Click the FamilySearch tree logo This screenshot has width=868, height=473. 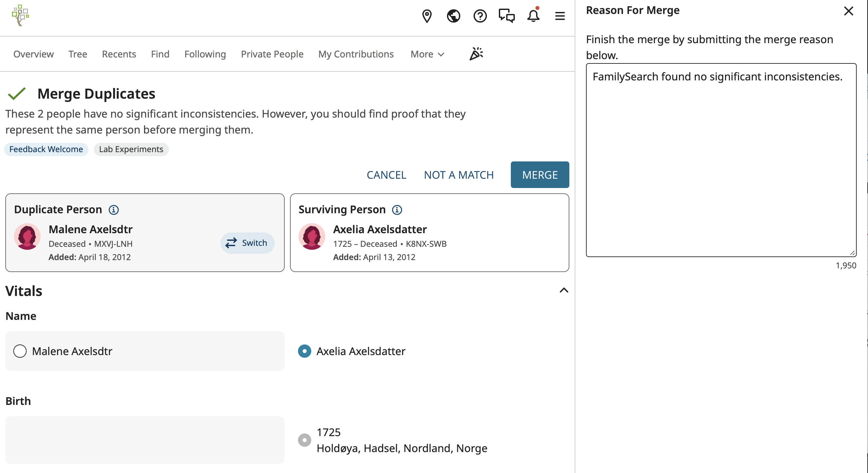[x=21, y=16]
